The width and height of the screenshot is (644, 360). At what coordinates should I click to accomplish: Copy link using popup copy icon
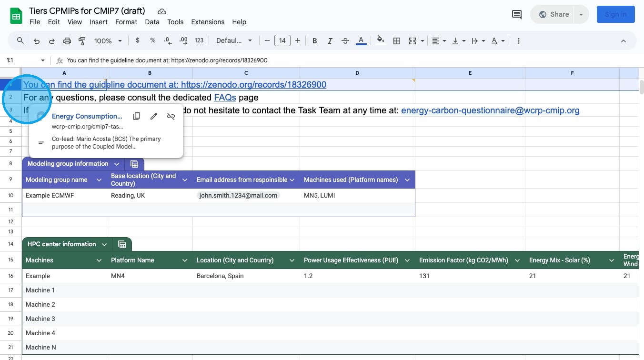[137, 116]
